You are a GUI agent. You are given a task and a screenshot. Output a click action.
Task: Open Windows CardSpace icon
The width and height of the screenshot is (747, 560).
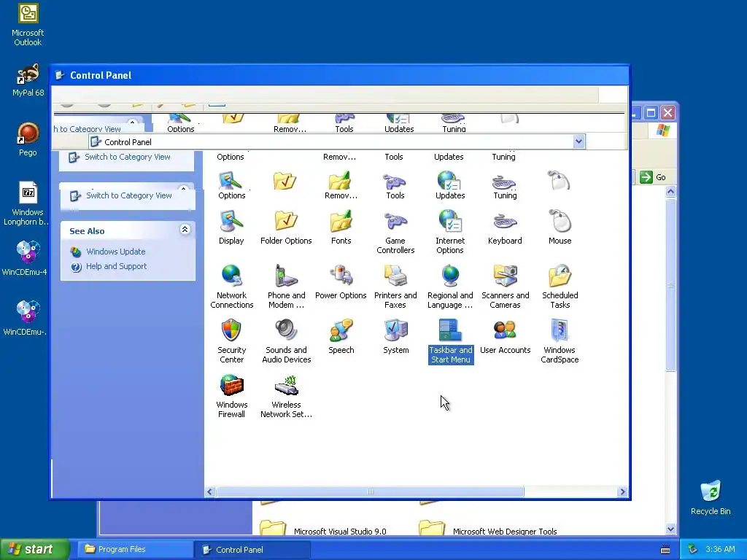560,341
